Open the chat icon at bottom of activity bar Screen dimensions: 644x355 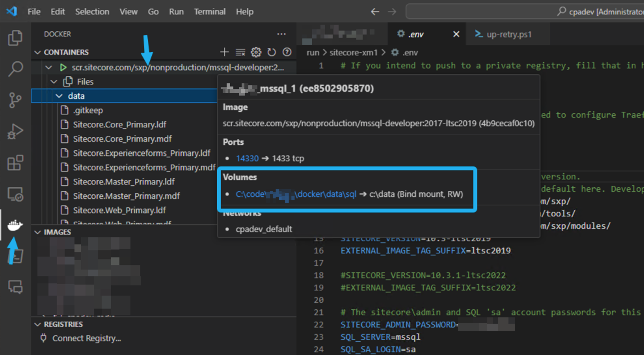coord(15,287)
